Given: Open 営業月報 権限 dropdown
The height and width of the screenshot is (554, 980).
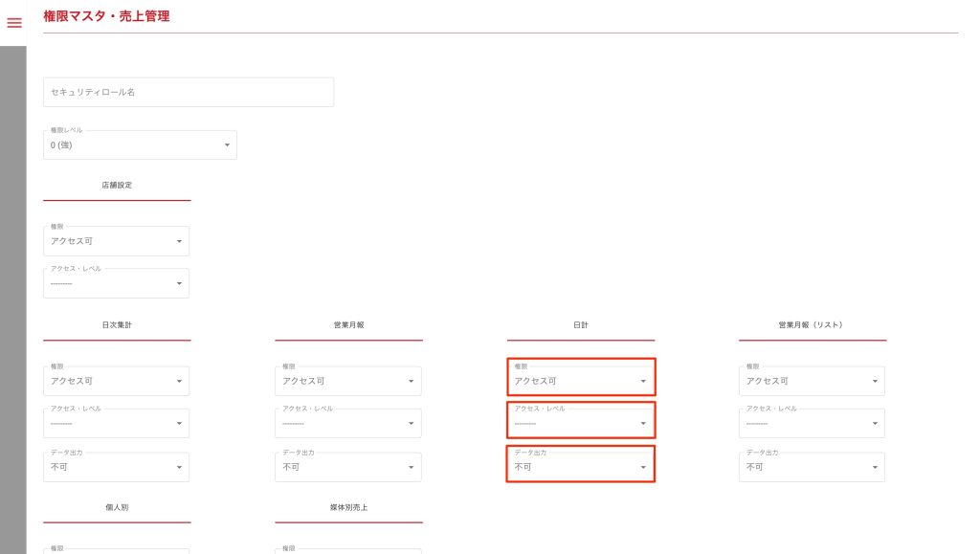Looking at the screenshot, I should [347, 381].
